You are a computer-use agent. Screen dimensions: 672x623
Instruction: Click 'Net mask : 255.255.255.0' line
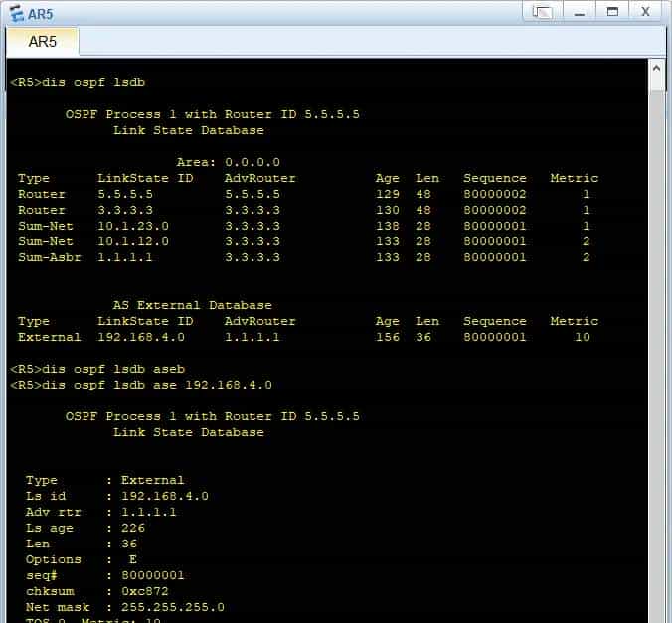124,607
